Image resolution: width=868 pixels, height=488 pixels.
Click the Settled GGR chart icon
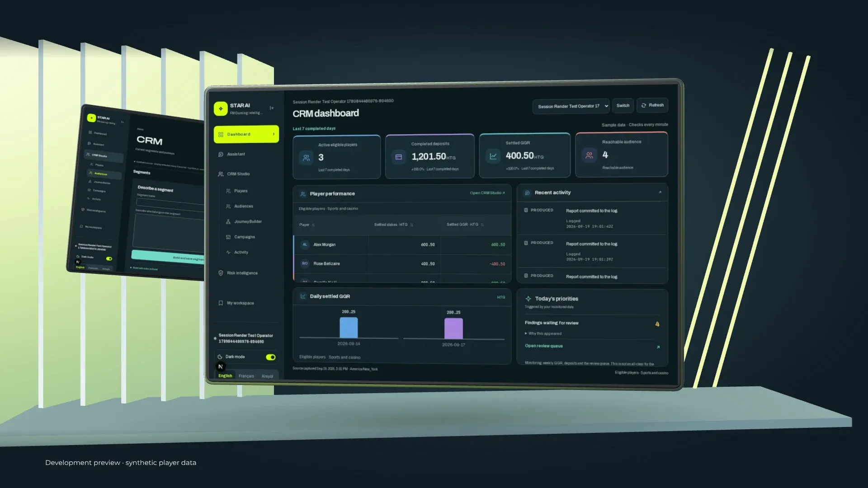click(493, 156)
